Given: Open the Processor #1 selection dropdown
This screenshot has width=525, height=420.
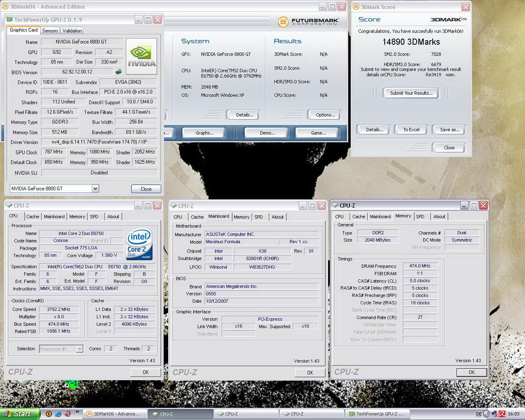Looking at the screenshot, I should (80, 349).
